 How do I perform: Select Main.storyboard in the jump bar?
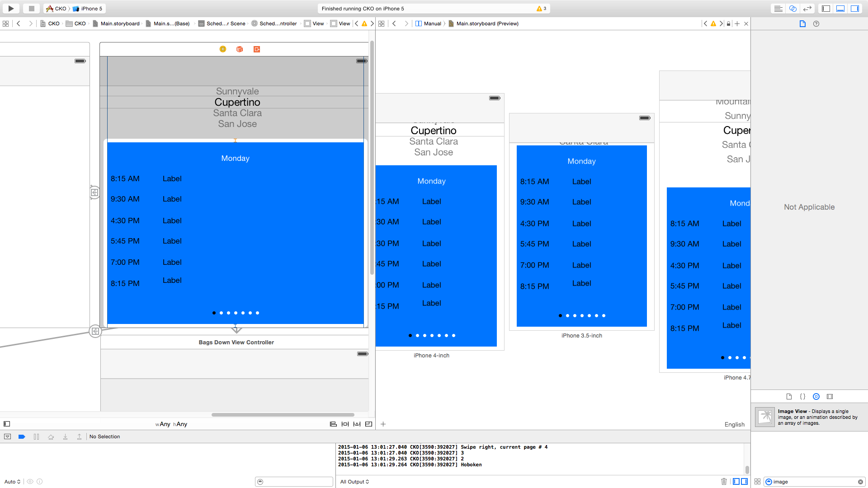(x=119, y=23)
